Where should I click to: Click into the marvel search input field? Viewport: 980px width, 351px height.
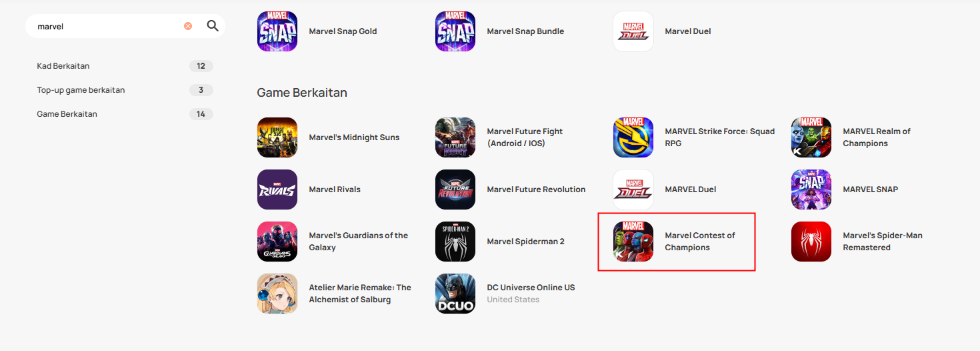[x=107, y=26]
